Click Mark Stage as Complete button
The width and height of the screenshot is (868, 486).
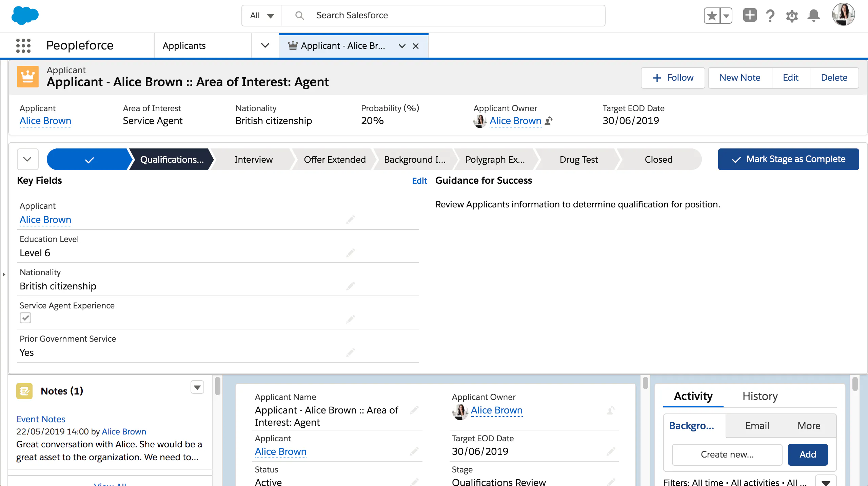coord(788,159)
